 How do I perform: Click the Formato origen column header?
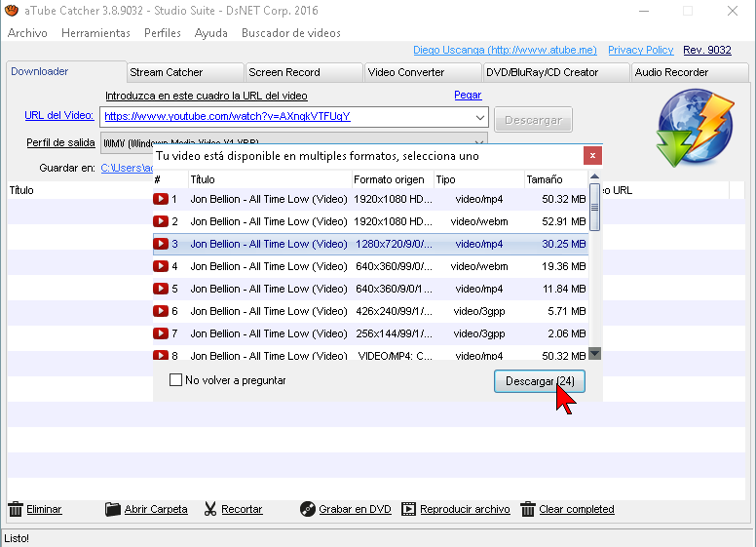pos(393,179)
